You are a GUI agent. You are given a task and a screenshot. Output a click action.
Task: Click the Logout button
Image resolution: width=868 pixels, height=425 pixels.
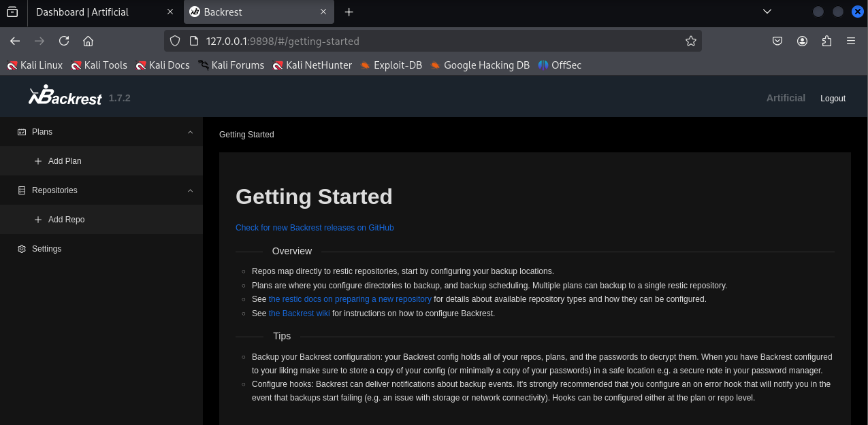(x=833, y=99)
